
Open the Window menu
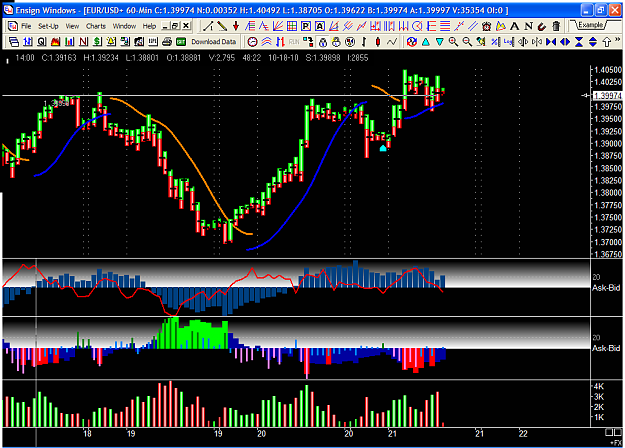click(124, 26)
